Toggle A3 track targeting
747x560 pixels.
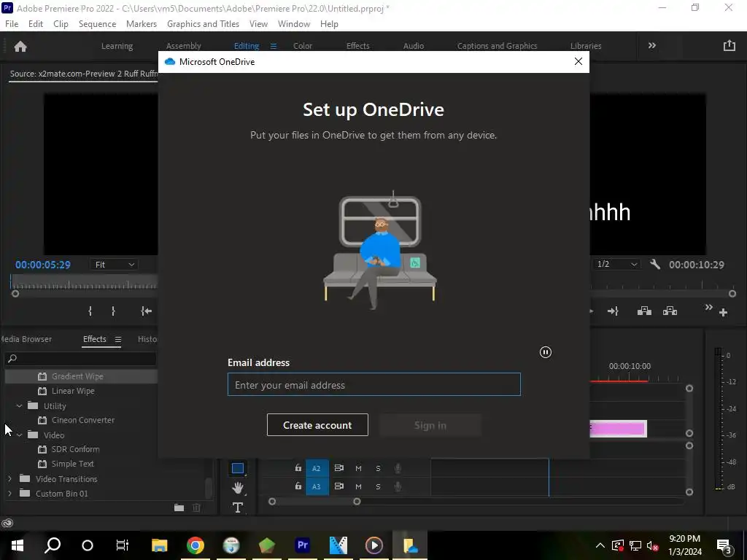click(317, 486)
